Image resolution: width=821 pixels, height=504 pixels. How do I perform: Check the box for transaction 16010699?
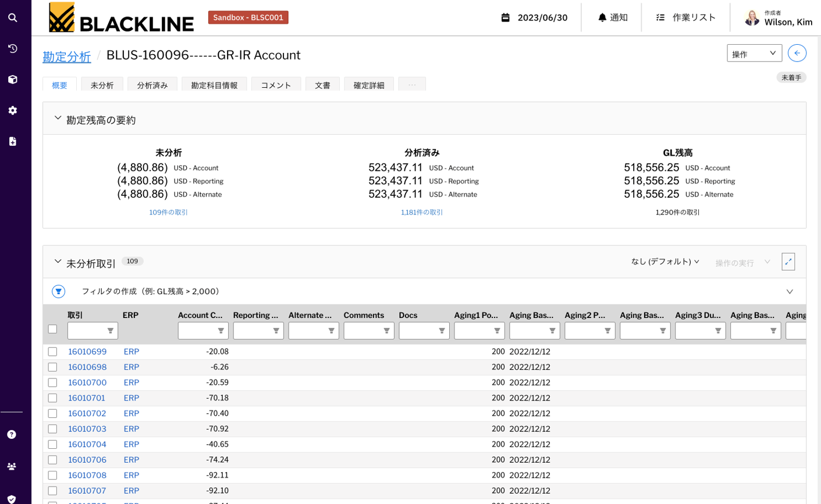[52, 352]
